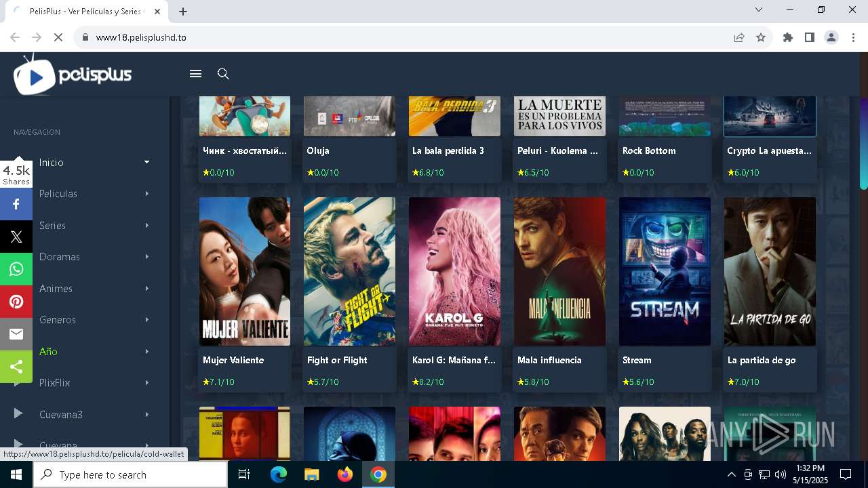Screen dimensions: 868x488
Task: Open the hamburger menu icon
Action: 195,74
